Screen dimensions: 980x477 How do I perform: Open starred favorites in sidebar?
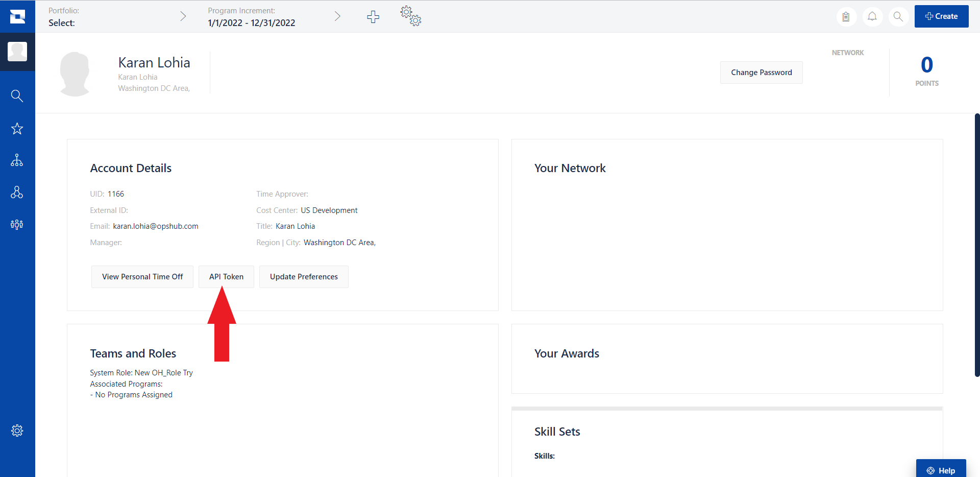click(x=17, y=129)
